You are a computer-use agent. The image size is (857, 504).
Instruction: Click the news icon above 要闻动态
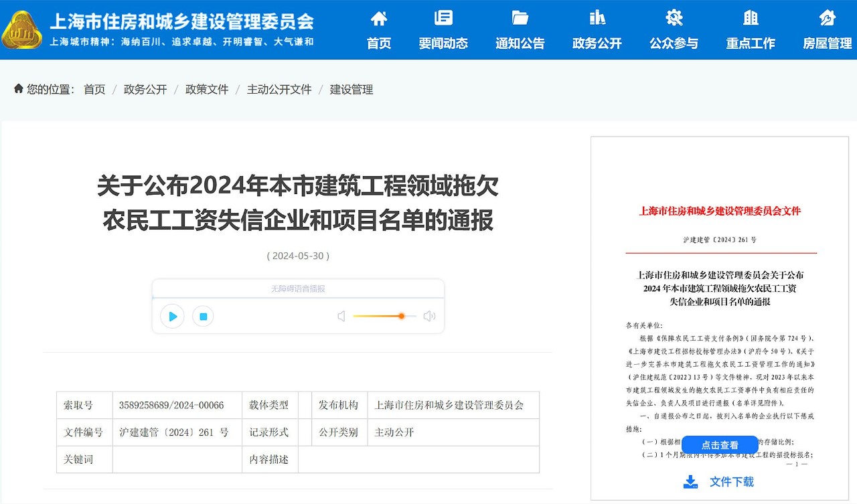(443, 18)
